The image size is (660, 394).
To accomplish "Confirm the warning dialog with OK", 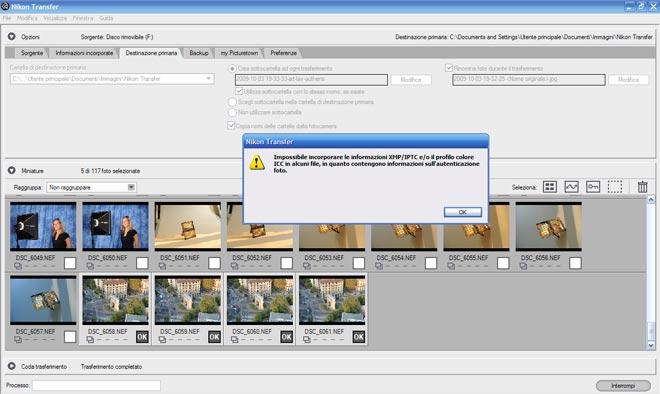I will [463, 212].
